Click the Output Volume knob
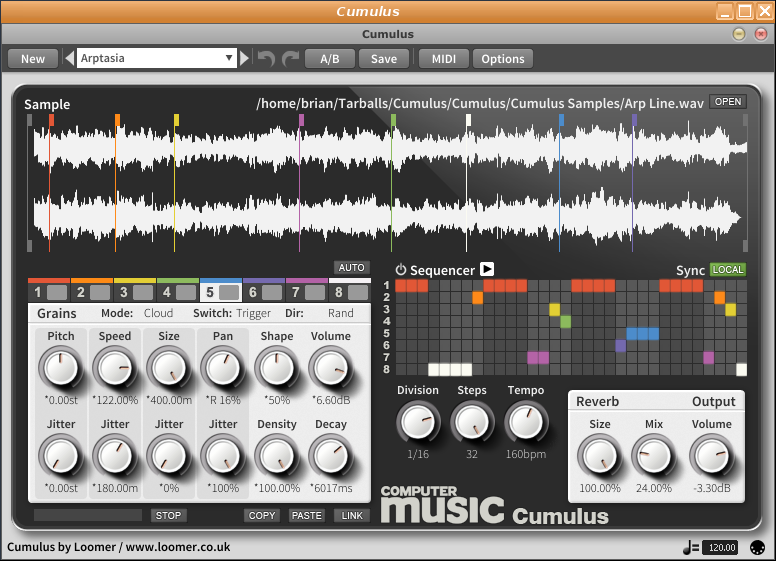Screen dimensions: 776x561 point(712,456)
